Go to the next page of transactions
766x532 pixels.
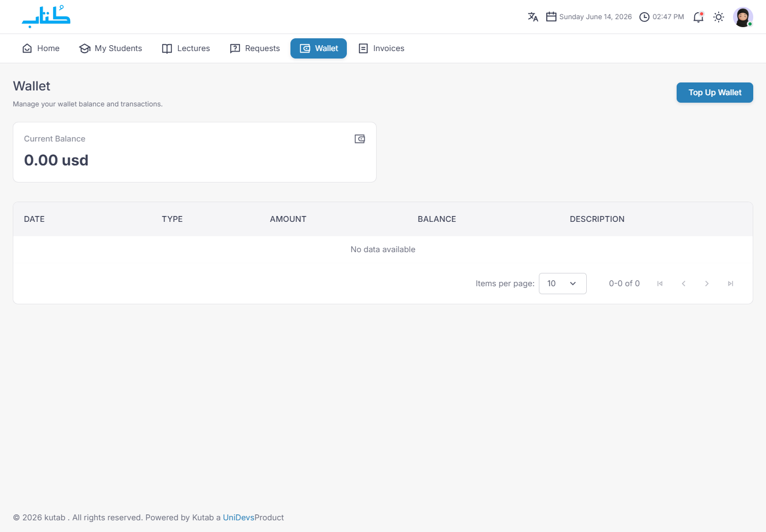tap(707, 284)
